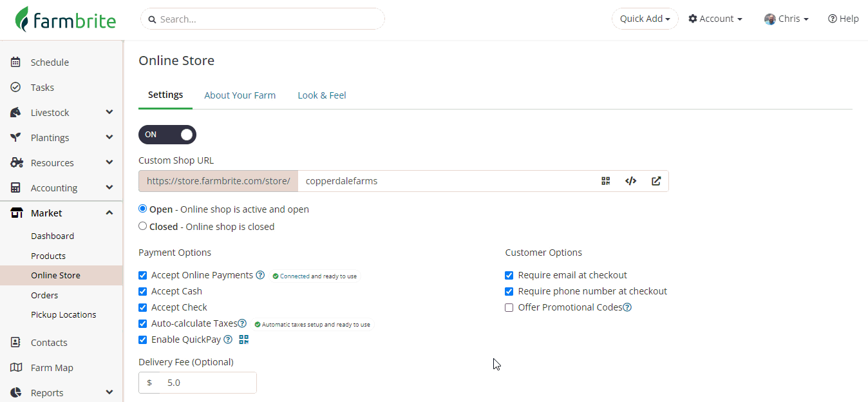Switch to About Your Farm tab
The width and height of the screenshot is (868, 402).
240,95
